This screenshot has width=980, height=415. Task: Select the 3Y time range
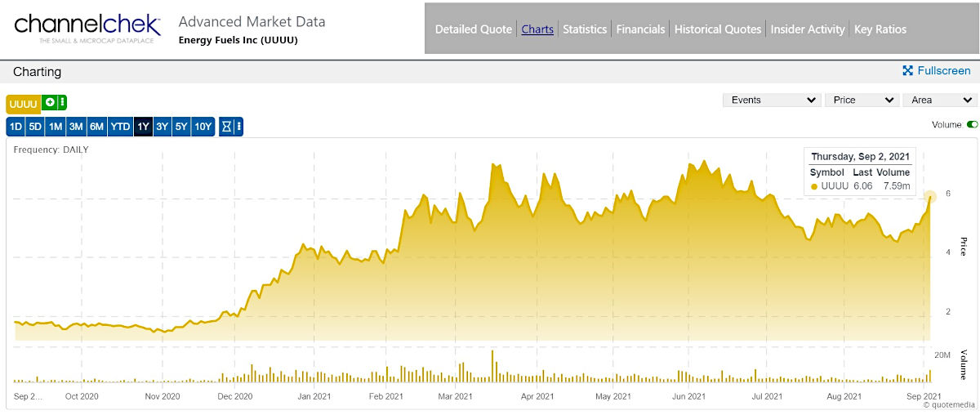[163, 127]
